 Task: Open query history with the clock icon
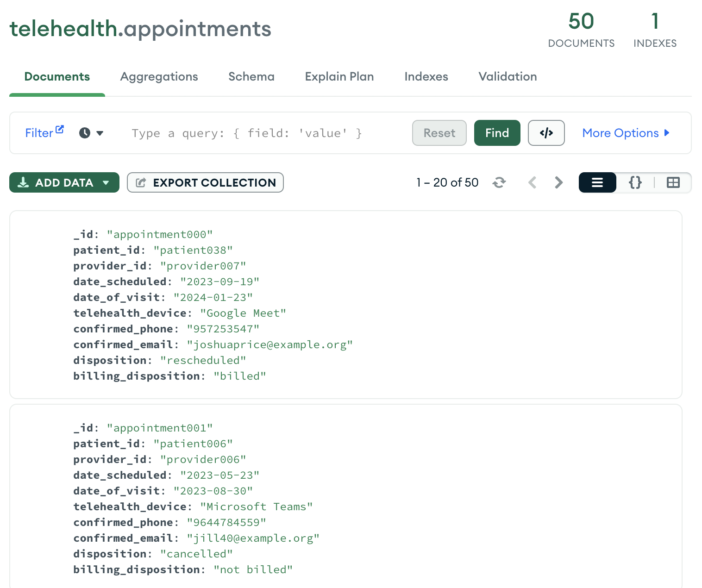(84, 133)
